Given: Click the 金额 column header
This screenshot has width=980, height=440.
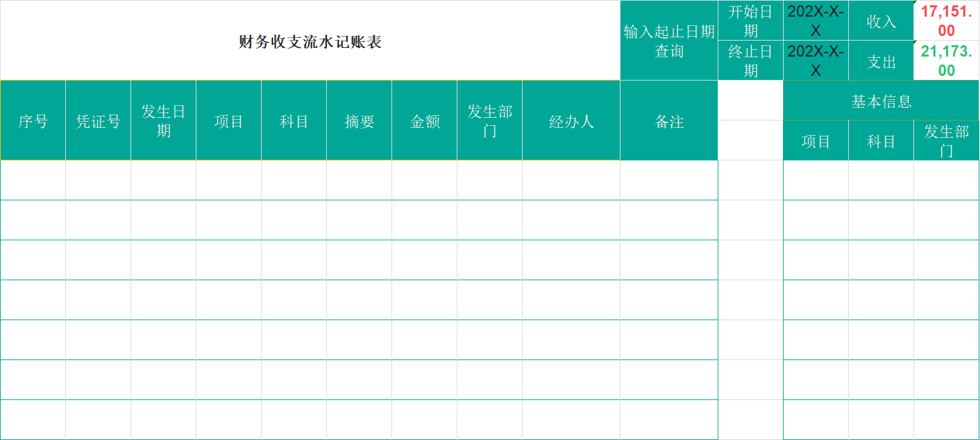Looking at the screenshot, I should pyautogui.click(x=424, y=120).
